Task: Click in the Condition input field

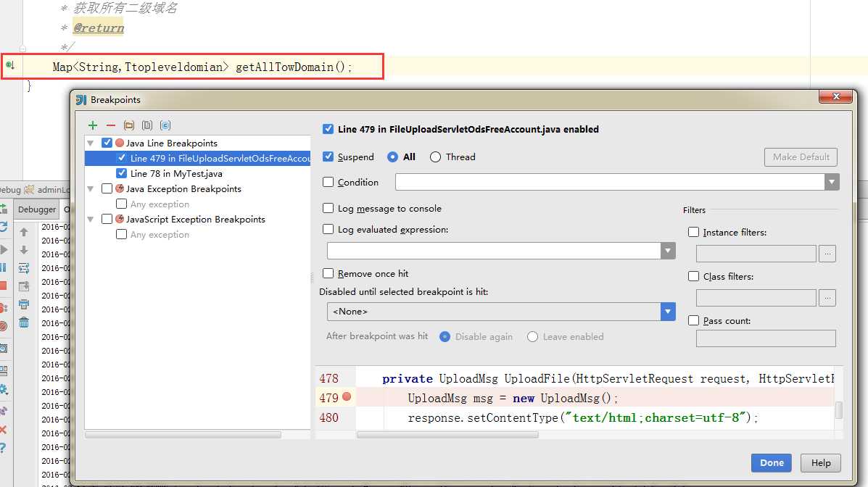Action: tap(610, 182)
